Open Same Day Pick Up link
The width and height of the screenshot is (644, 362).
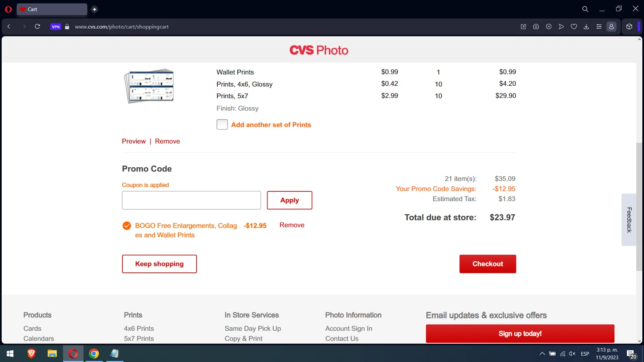[x=252, y=329]
